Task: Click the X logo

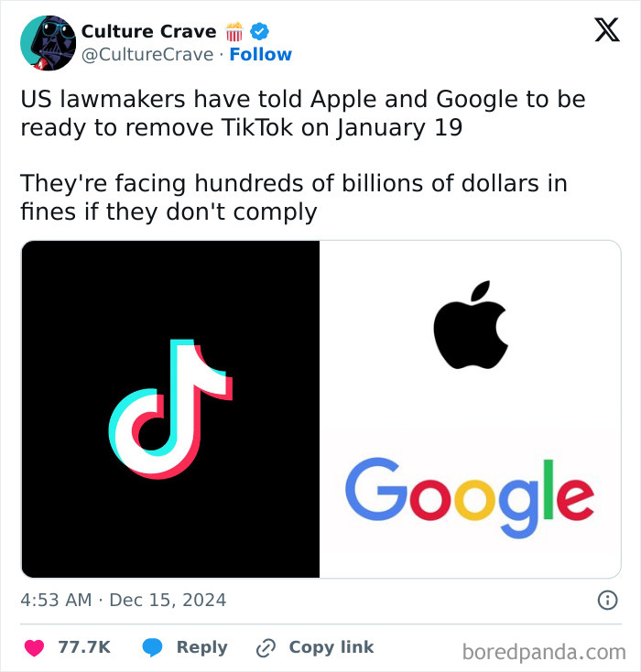Action: coord(607,30)
